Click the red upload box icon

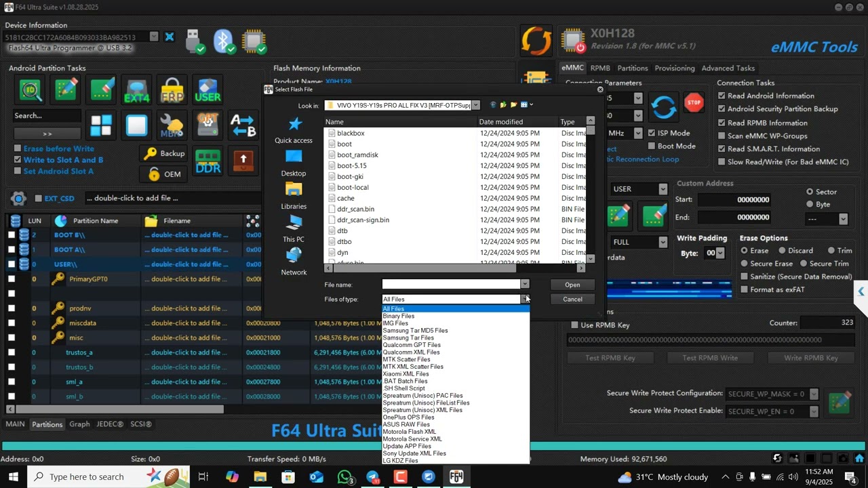click(243, 161)
